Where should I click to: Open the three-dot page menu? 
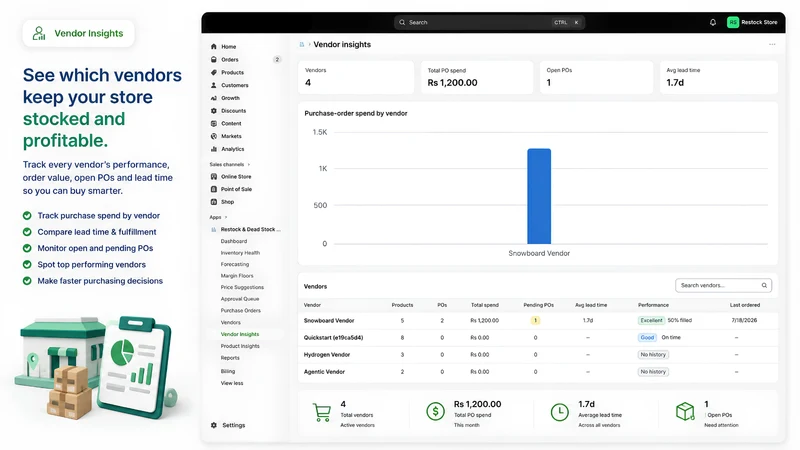[772, 44]
